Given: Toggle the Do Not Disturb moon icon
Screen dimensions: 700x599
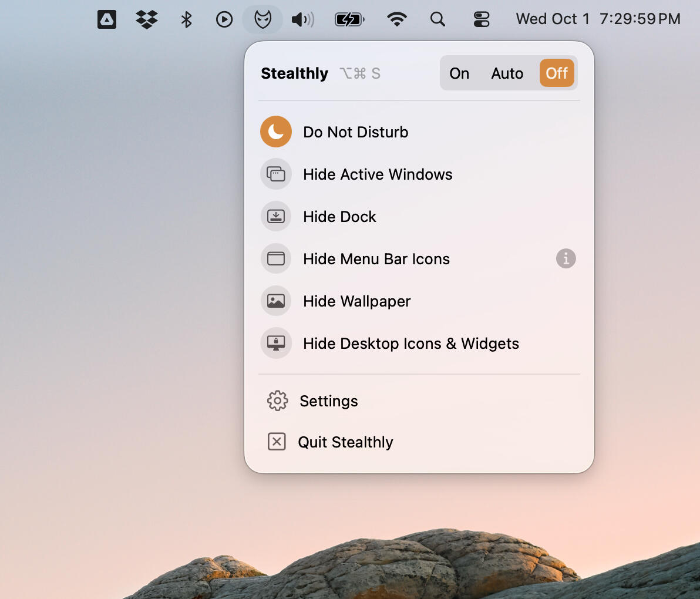Looking at the screenshot, I should [276, 132].
